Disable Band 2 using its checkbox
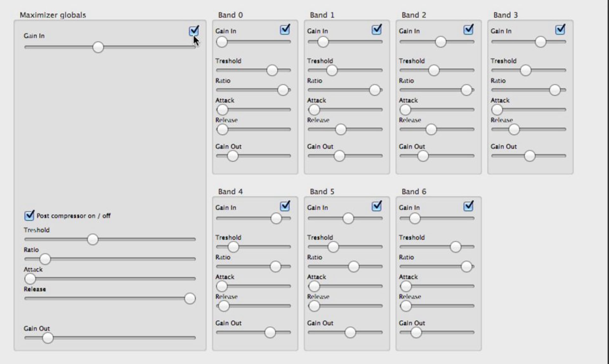The height and width of the screenshot is (364, 609). click(468, 30)
